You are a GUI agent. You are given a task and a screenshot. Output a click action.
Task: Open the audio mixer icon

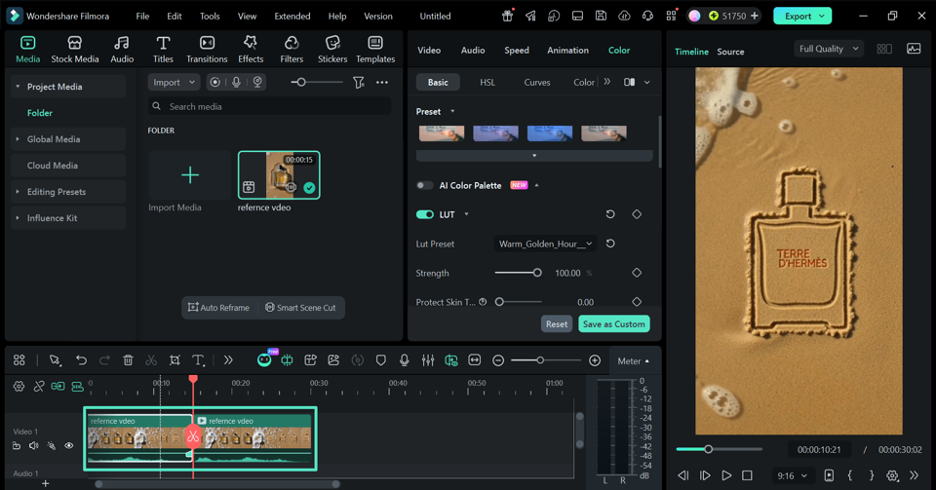(x=427, y=360)
